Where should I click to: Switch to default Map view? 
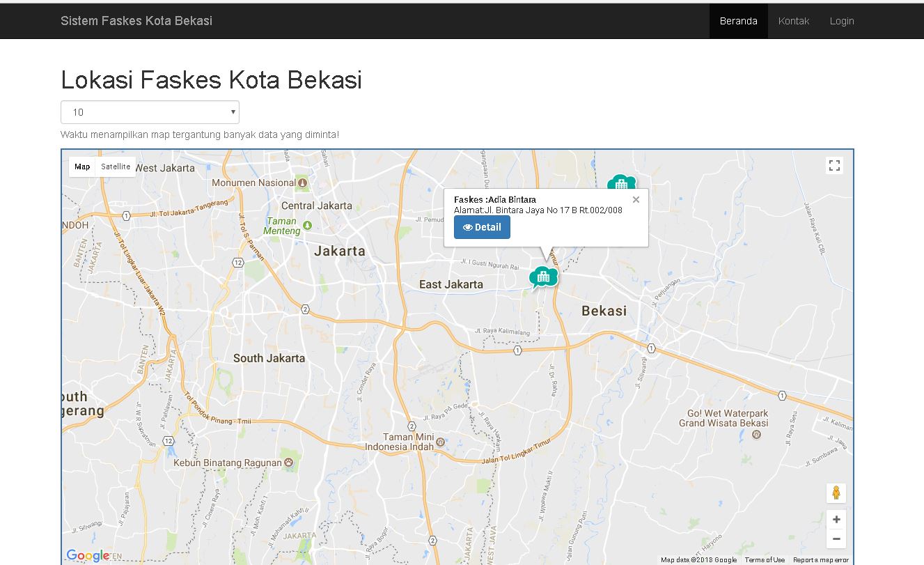82,167
